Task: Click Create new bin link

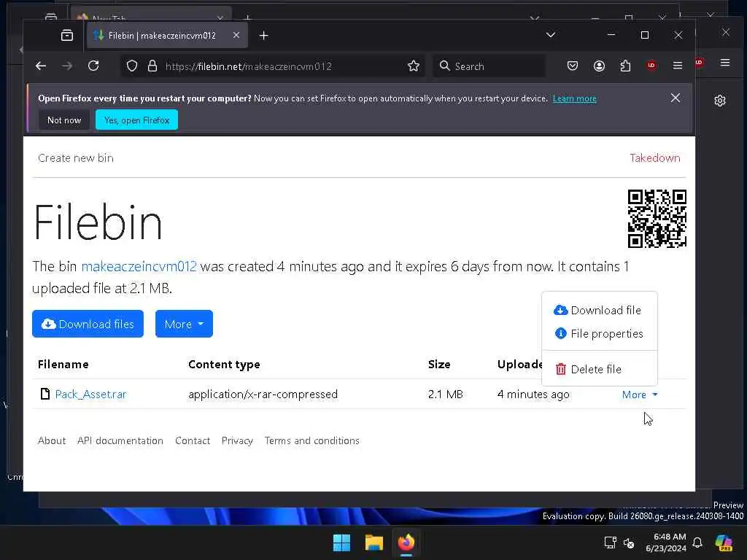Action: 76,158
